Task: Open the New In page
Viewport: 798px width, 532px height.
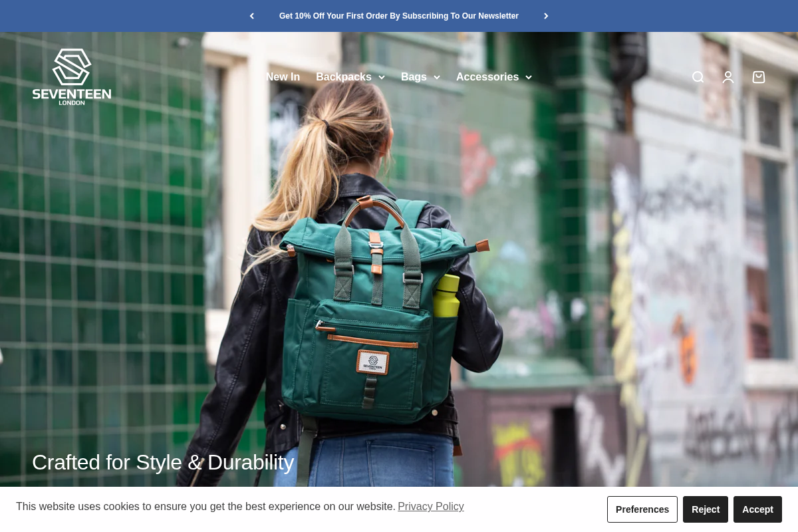Action: tap(283, 77)
